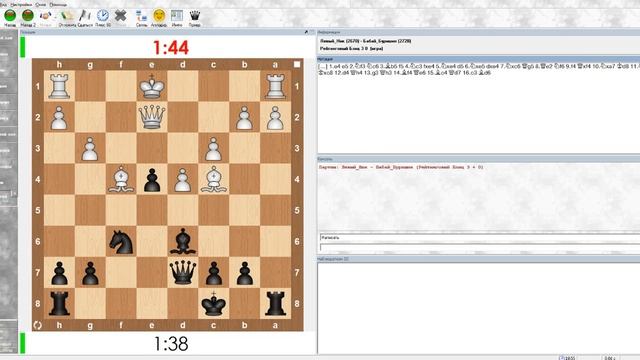Select the black bishop on d6
The image size is (640, 360).
point(182,241)
